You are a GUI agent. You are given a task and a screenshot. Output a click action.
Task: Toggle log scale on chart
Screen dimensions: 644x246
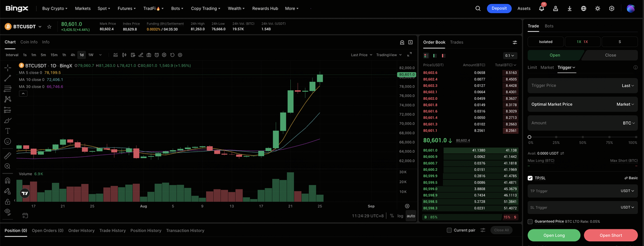click(x=400, y=216)
